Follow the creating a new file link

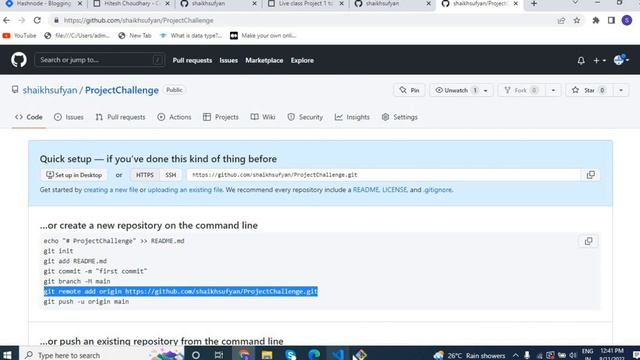tap(111, 190)
